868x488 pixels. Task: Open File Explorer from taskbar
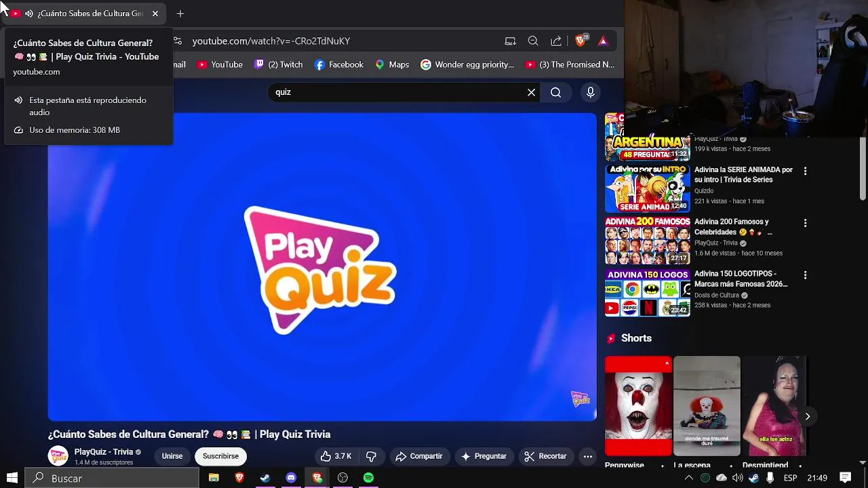(x=214, y=478)
